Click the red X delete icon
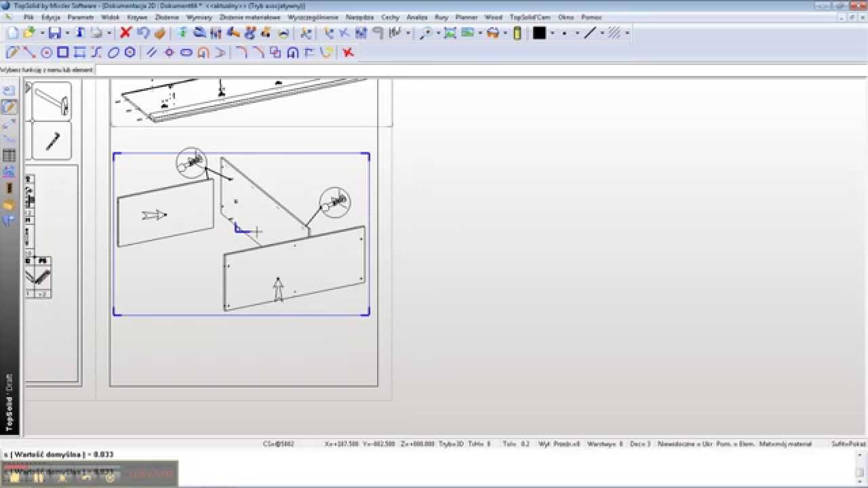Screen dimensions: 868x488 tap(125, 33)
